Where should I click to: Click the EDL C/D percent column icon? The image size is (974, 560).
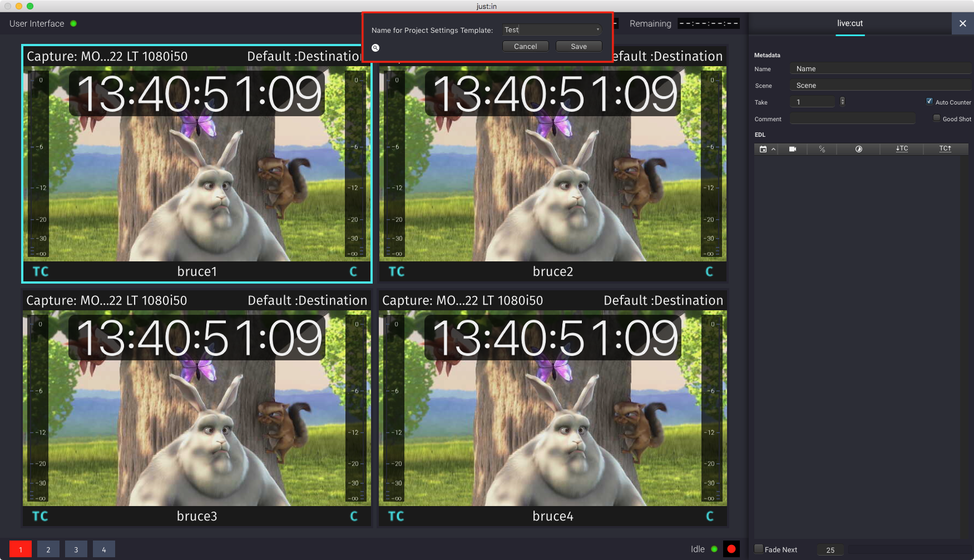(x=822, y=149)
